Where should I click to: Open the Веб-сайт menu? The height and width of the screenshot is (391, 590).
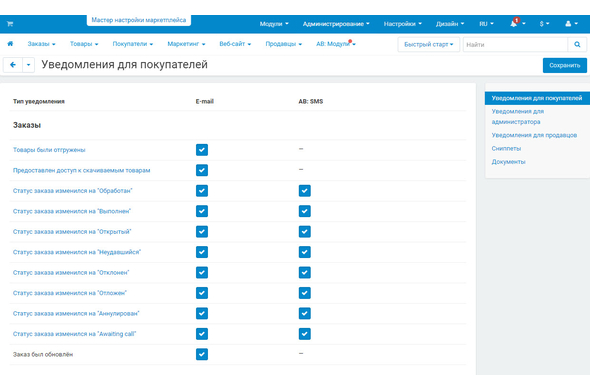(x=235, y=44)
